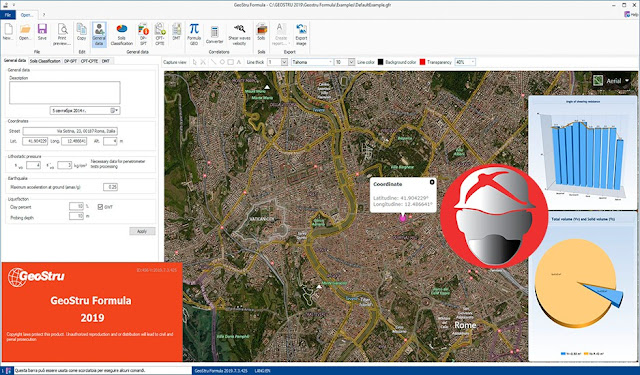
Task: Save the project with the floppy icon
Action: [42, 32]
